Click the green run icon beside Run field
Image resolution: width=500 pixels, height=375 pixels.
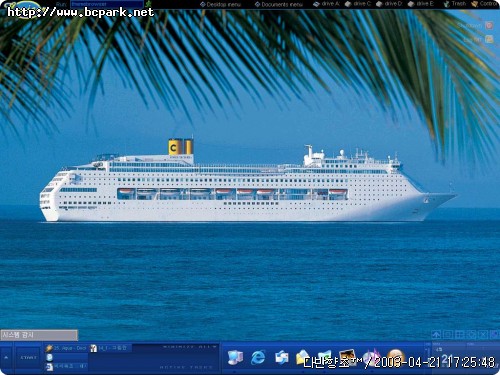(149, 4)
